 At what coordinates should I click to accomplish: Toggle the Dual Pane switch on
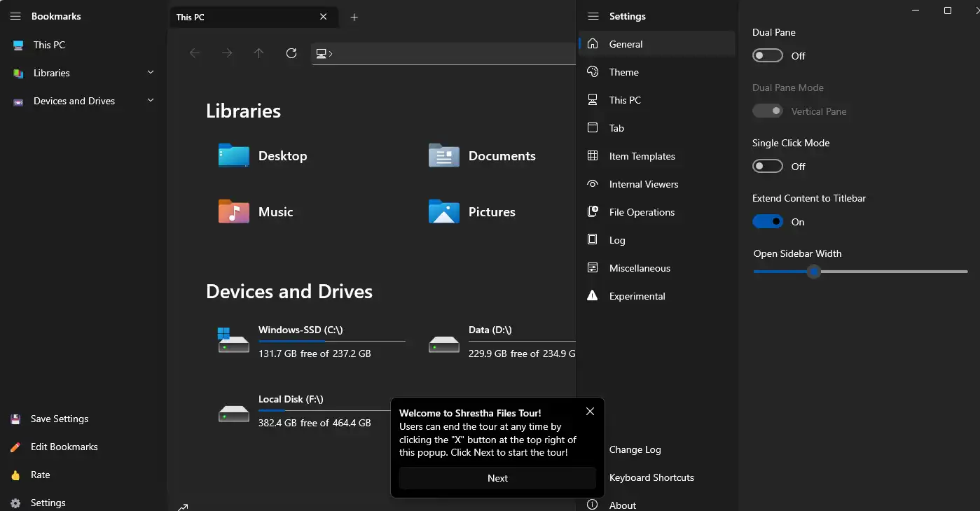coord(768,56)
